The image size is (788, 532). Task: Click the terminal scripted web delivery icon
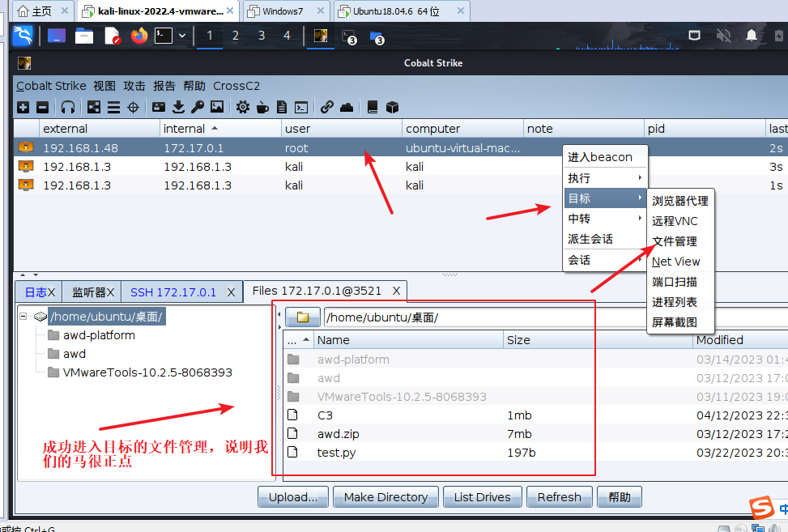(x=301, y=107)
